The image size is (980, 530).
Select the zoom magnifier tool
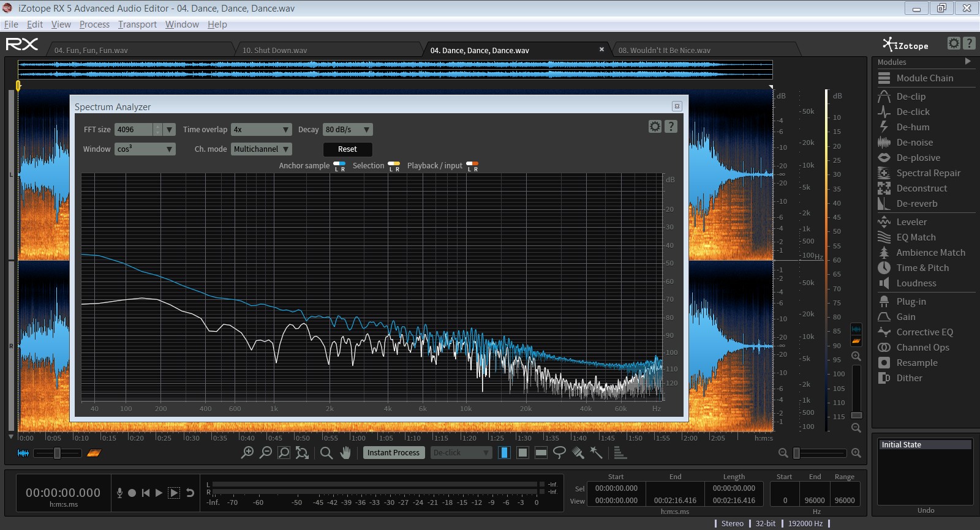[x=326, y=452]
